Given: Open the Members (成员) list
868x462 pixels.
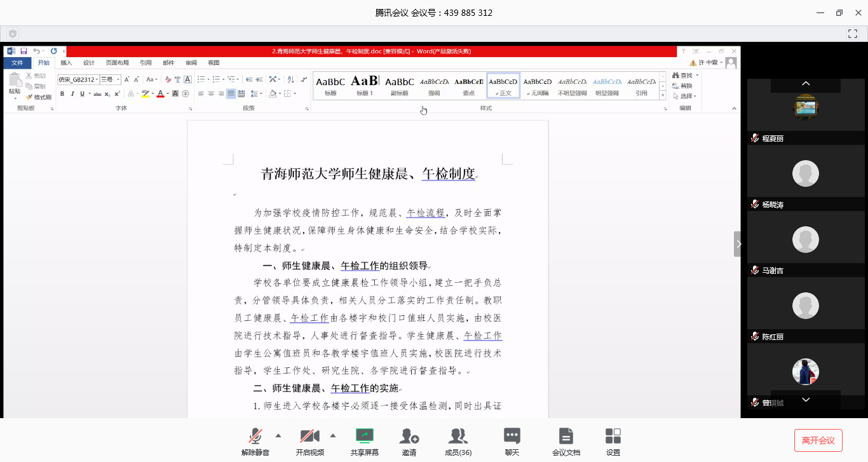Looking at the screenshot, I should 458,436.
